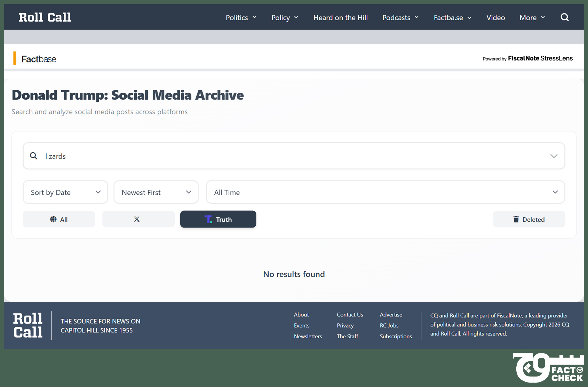
Task: Click the Factbase logo
Action: [39, 59]
